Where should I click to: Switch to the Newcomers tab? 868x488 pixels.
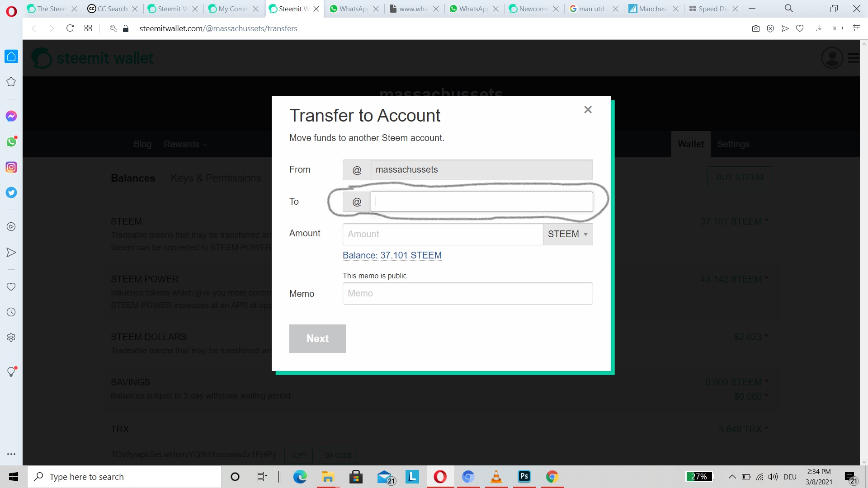[533, 9]
